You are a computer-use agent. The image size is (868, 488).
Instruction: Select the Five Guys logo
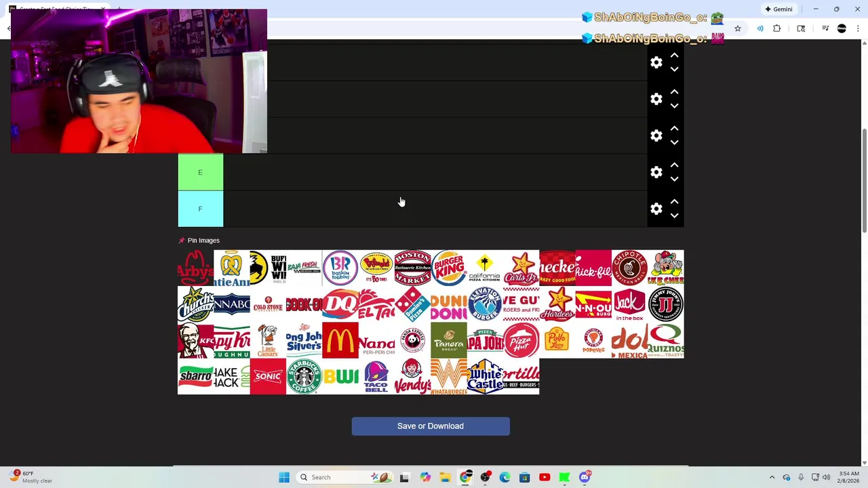tap(521, 304)
